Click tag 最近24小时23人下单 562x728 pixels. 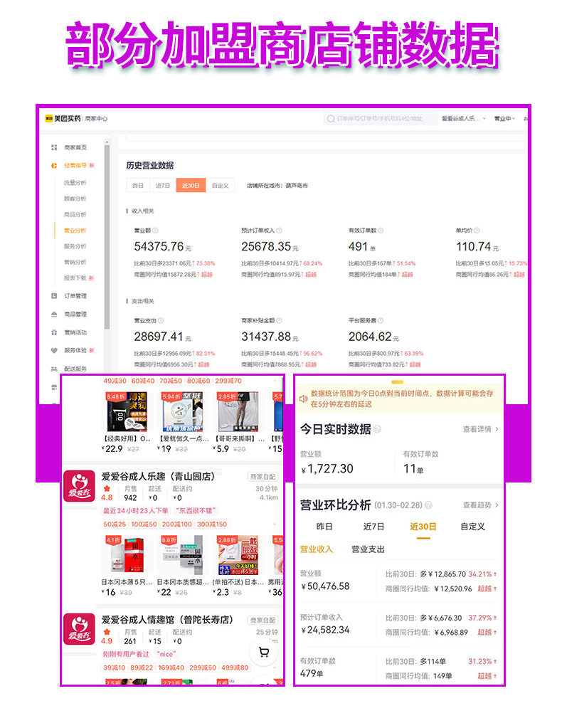click(135, 511)
